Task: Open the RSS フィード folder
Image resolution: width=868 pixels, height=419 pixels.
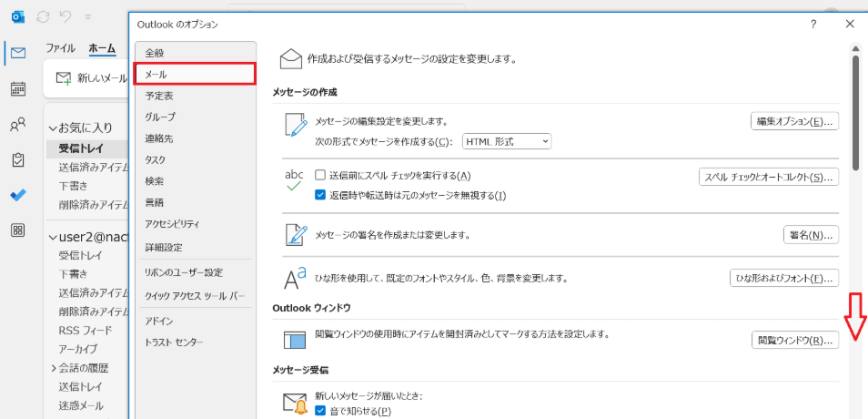Action: 86,331
